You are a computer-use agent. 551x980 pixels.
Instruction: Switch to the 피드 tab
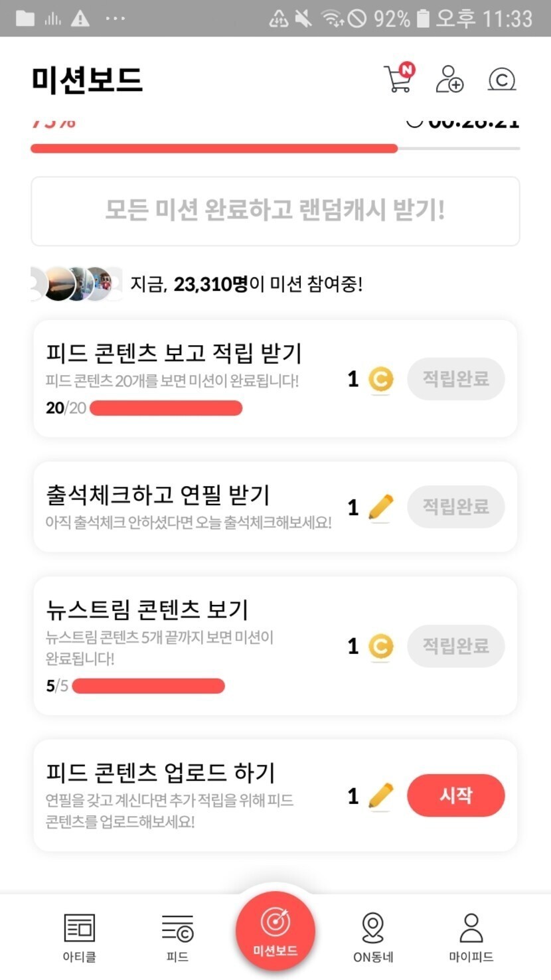click(177, 938)
